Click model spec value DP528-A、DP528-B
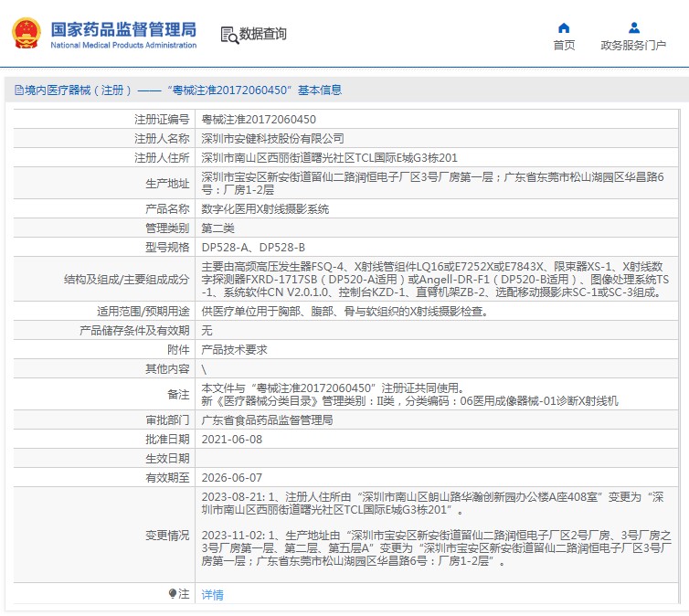The image size is (689, 616). click(x=253, y=247)
